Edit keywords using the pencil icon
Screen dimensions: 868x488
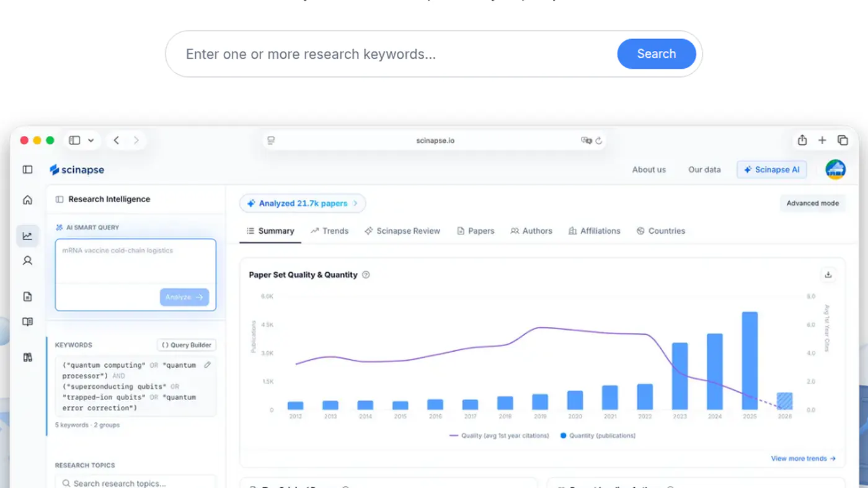[207, 365]
